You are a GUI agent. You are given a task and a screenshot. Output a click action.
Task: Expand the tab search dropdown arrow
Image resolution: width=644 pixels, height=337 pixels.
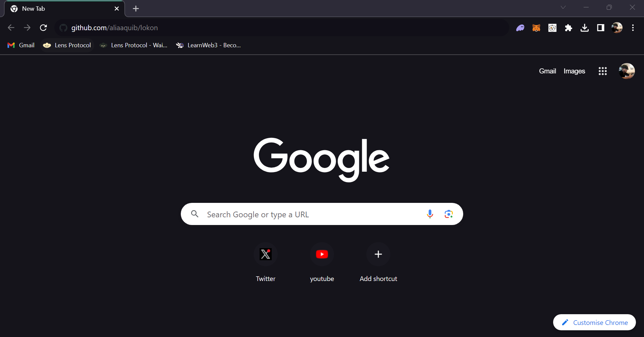pos(563,7)
